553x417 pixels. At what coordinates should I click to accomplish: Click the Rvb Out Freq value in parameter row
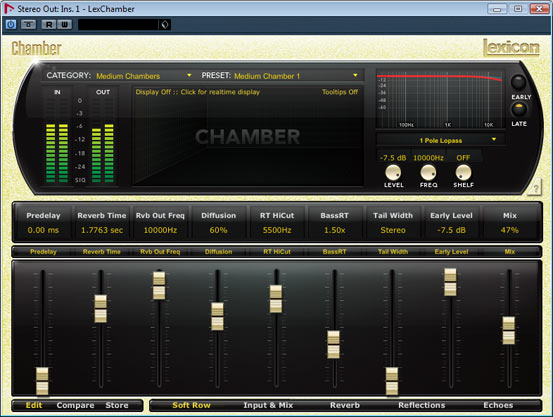click(160, 230)
